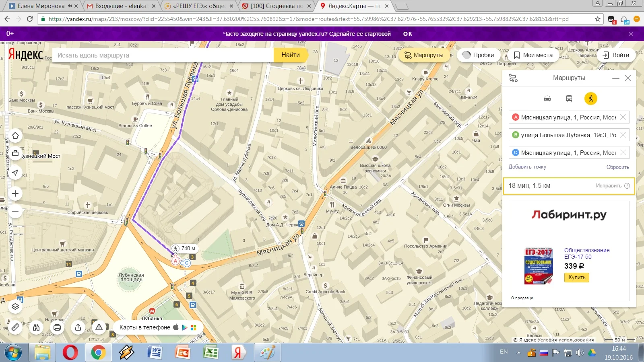The width and height of the screenshot is (644, 362).
Task: Collapse the Маршруты panel with the dash
Action: point(616,78)
